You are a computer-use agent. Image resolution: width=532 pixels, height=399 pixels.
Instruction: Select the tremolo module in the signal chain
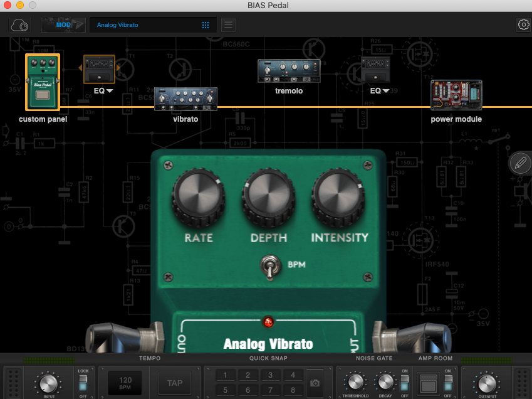point(289,71)
